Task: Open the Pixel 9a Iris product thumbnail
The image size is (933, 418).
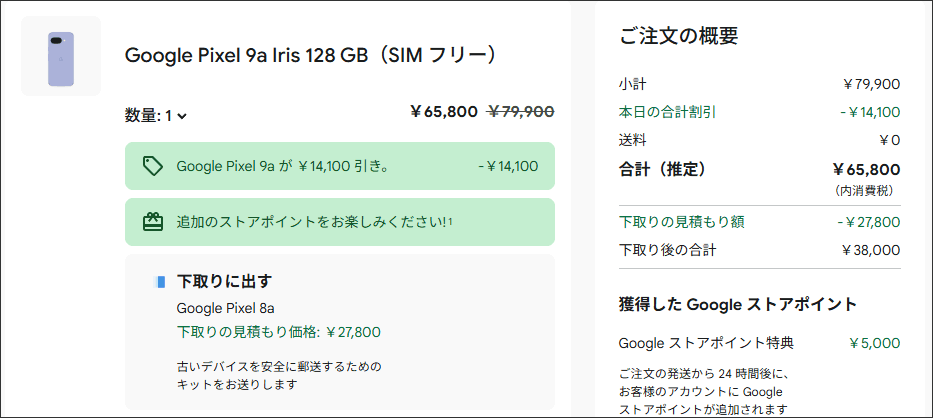Action: (x=61, y=56)
